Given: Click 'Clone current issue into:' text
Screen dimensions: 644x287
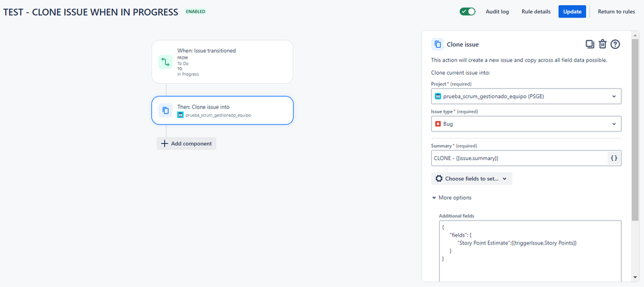Looking at the screenshot, I should point(461,73).
